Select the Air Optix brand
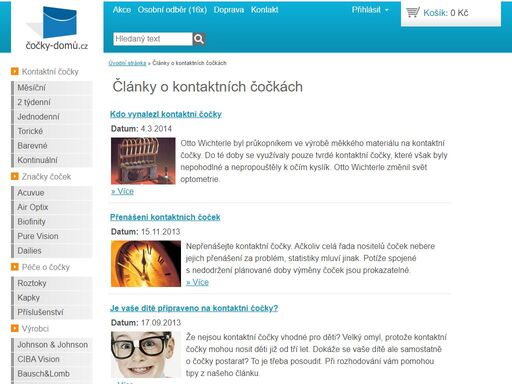 (52, 207)
